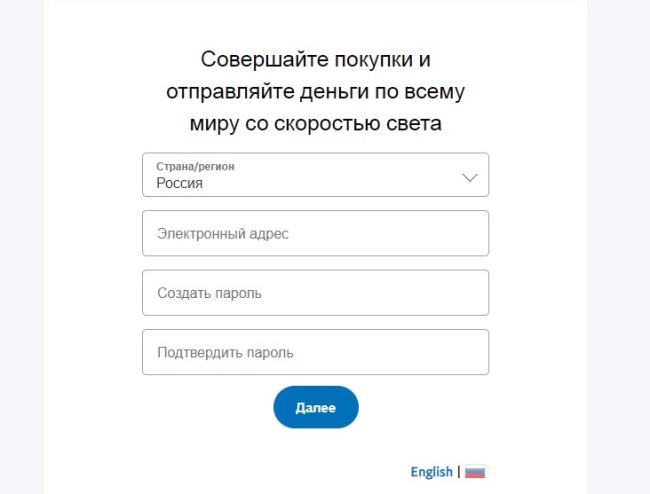The height and width of the screenshot is (494, 650).
Task: Click empty area right of Создать пароль
Action: tap(375, 293)
